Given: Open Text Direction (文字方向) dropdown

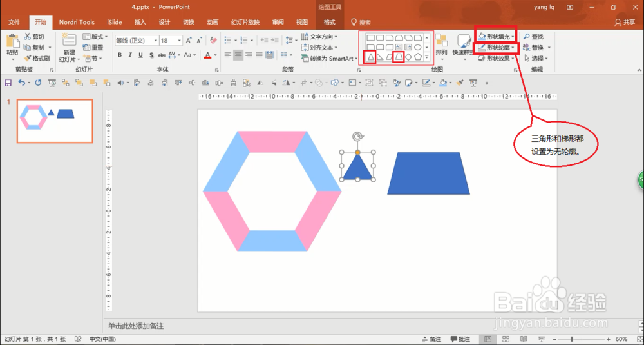Looking at the screenshot, I should (319, 37).
